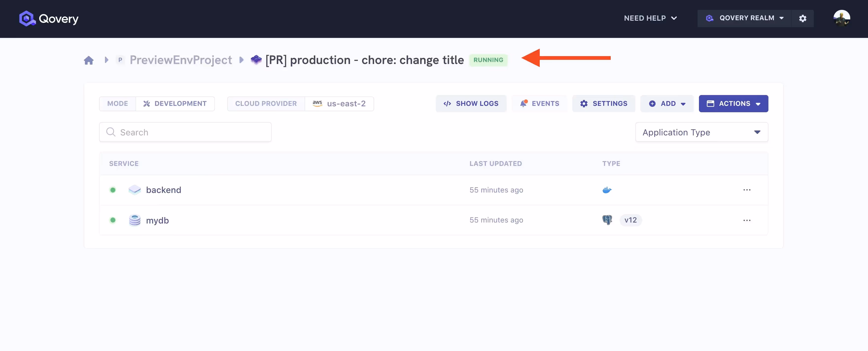Open the Events notifications
Screen dimensions: 868x351
tap(539, 104)
